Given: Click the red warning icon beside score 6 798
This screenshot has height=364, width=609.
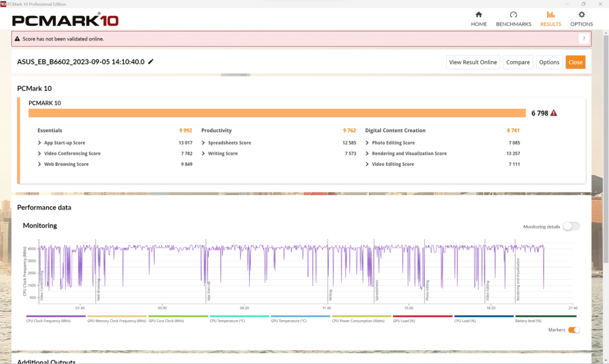Looking at the screenshot, I should (x=554, y=113).
